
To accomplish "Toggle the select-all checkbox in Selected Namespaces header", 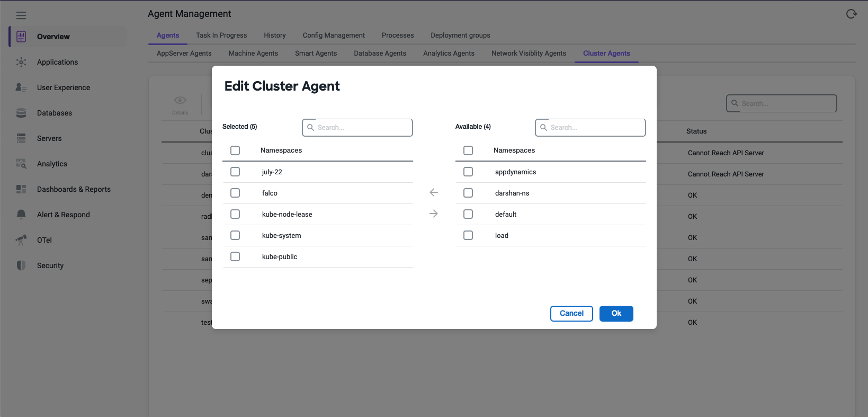I will point(235,150).
